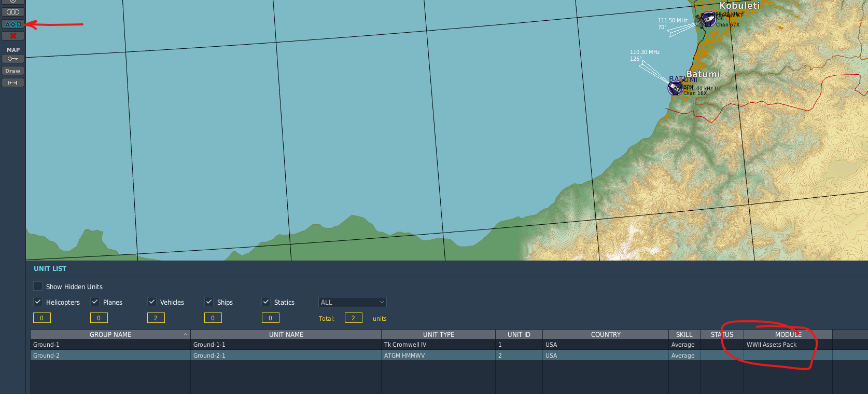Click the UNIT TYPE column header

pyautogui.click(x=439, y=334)
